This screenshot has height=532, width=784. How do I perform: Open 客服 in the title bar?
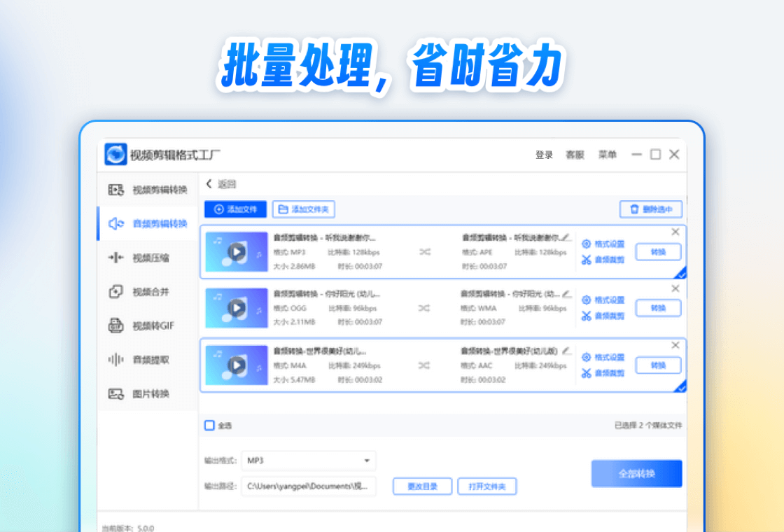coord(575,155)
